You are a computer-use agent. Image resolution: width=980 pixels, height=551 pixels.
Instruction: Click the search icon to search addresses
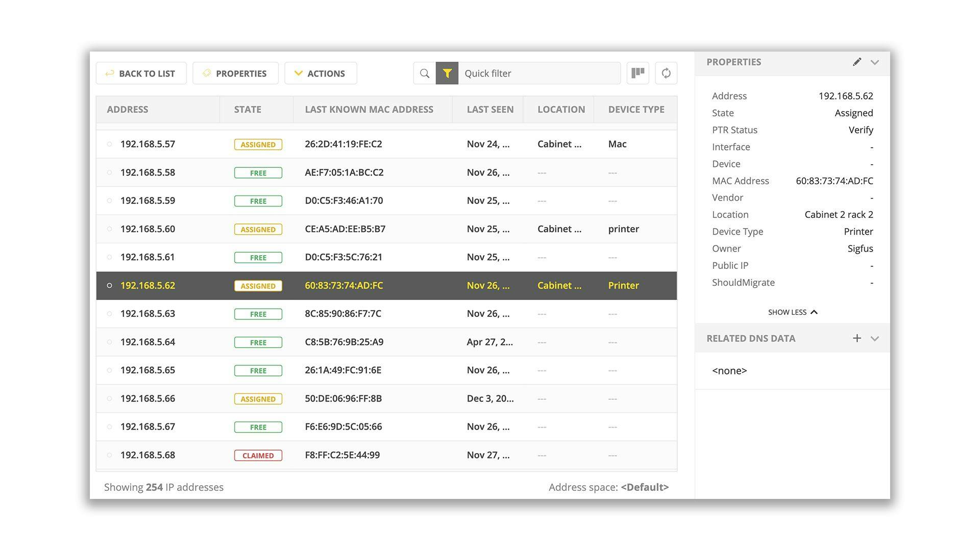coord(425,72)
